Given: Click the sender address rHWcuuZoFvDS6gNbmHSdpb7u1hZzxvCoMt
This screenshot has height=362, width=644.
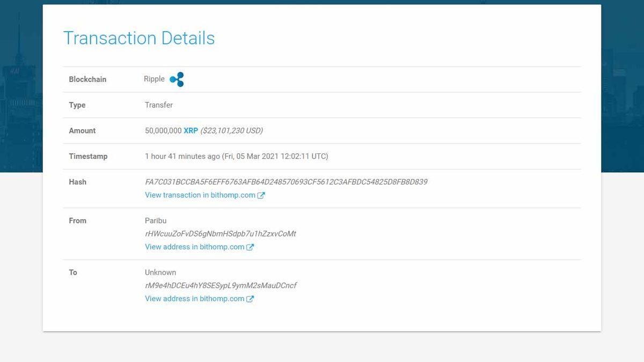Looking at the screenshot, I should point(220,233).
